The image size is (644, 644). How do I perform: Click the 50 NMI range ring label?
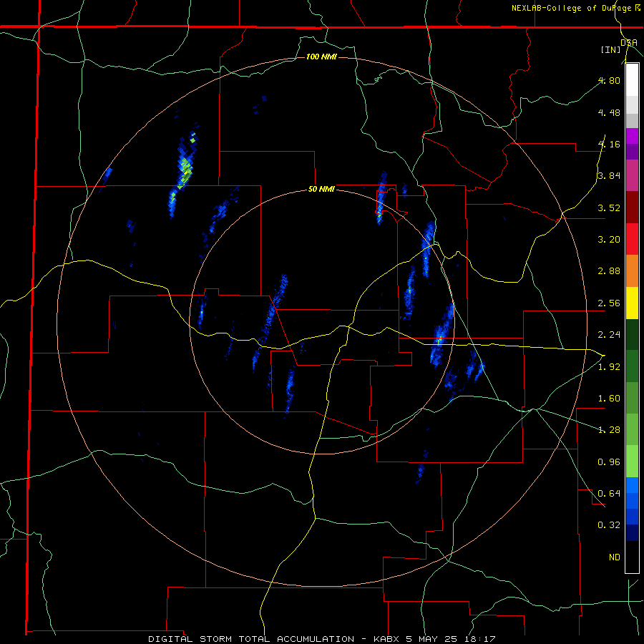point(321,189)
